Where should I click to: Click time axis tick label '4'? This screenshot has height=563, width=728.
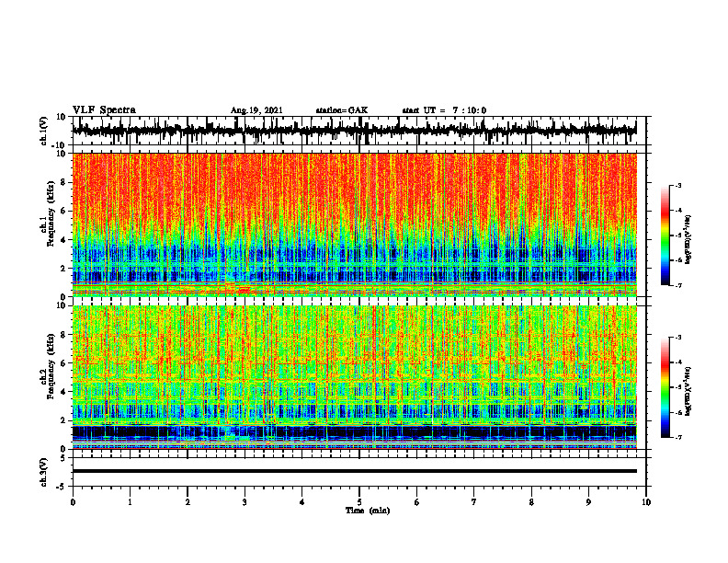click(x=302, y=502)
